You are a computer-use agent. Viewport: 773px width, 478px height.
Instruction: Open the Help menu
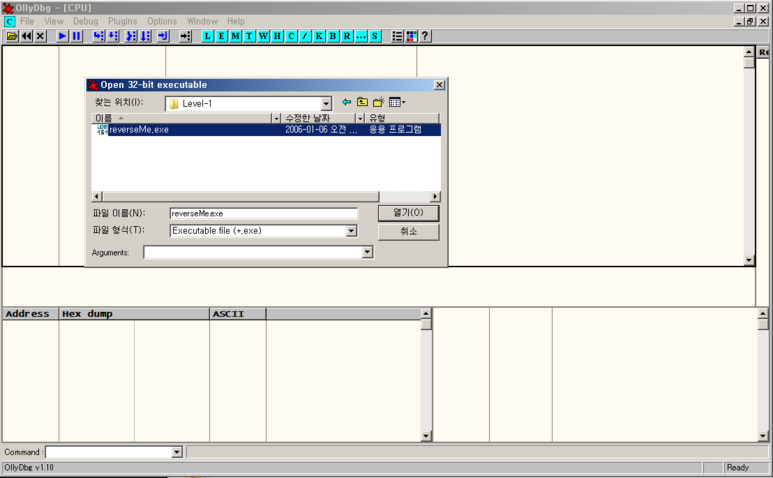click(236, 21)
